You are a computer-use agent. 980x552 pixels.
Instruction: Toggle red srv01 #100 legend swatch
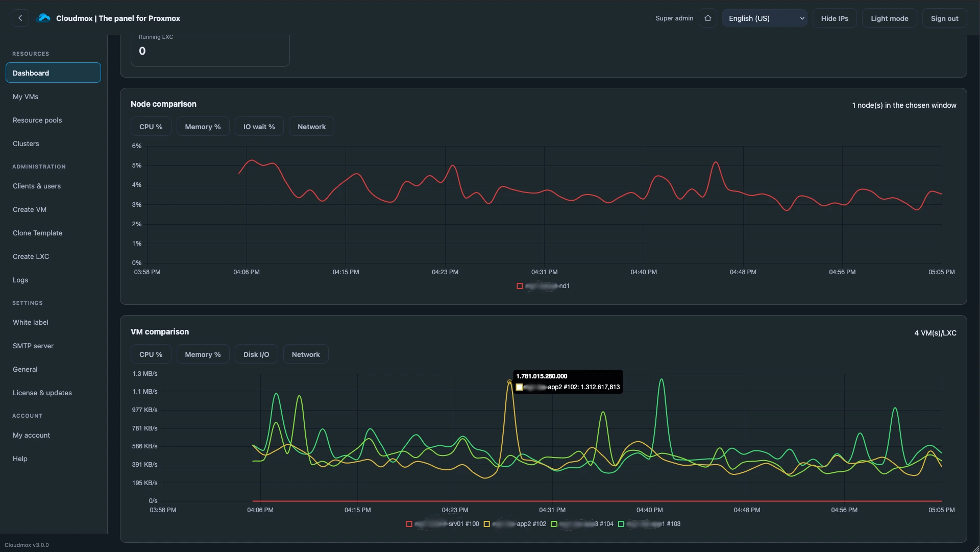[x=409, y=524]
